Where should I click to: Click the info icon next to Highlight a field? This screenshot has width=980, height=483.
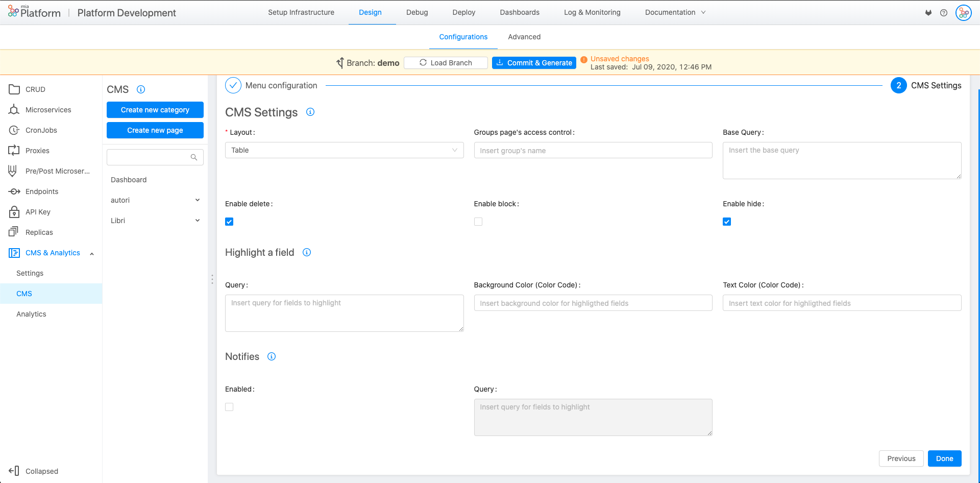click(x=307, y=252)
